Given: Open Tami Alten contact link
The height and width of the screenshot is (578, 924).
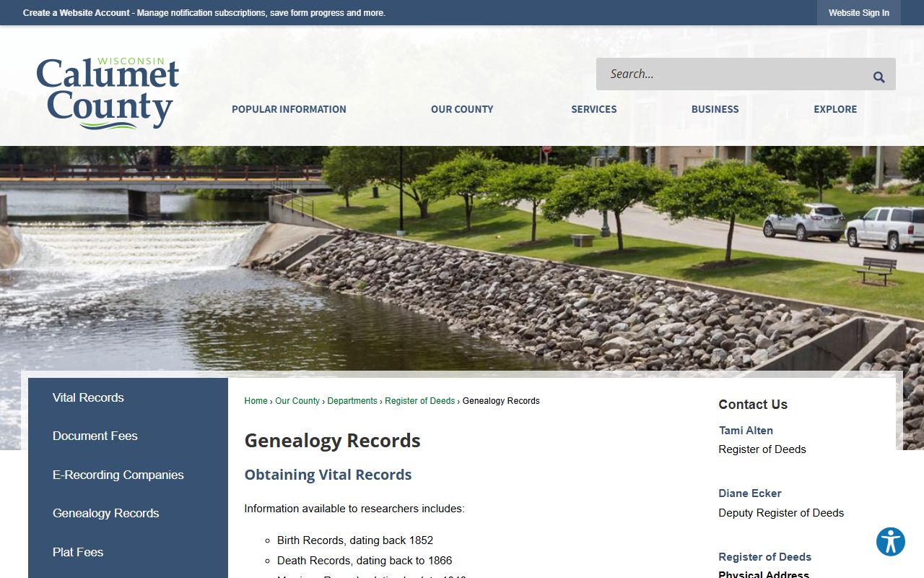Looking at the screenshot, I should pos(746,431).
